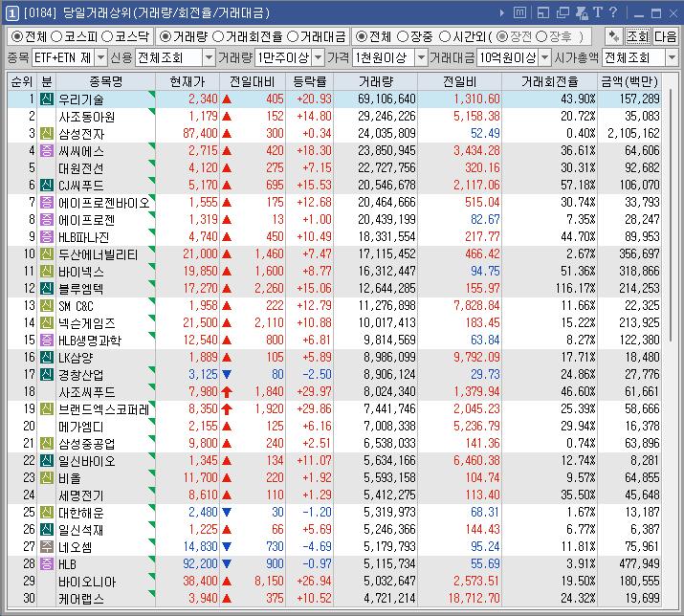
Task: Select the 장후 radio button
Action: (x=541, y=36)
